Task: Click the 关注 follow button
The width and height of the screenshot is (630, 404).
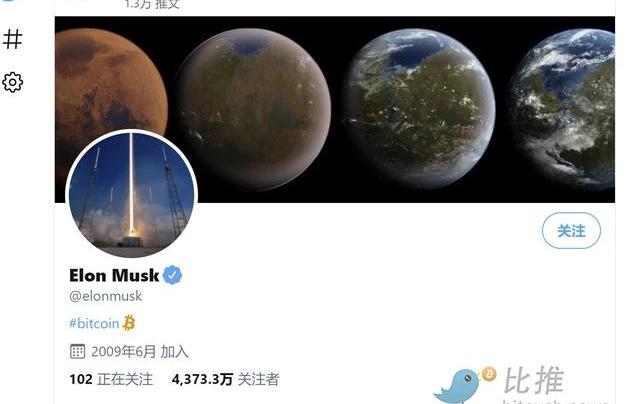Action: (571, 231)
